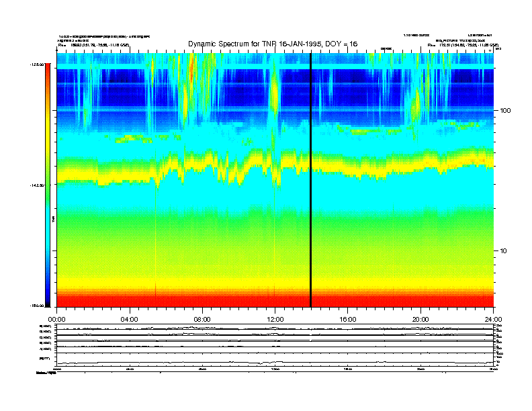
Task: Click the '04:00' time axis label
Action: [x=130, y=320]
